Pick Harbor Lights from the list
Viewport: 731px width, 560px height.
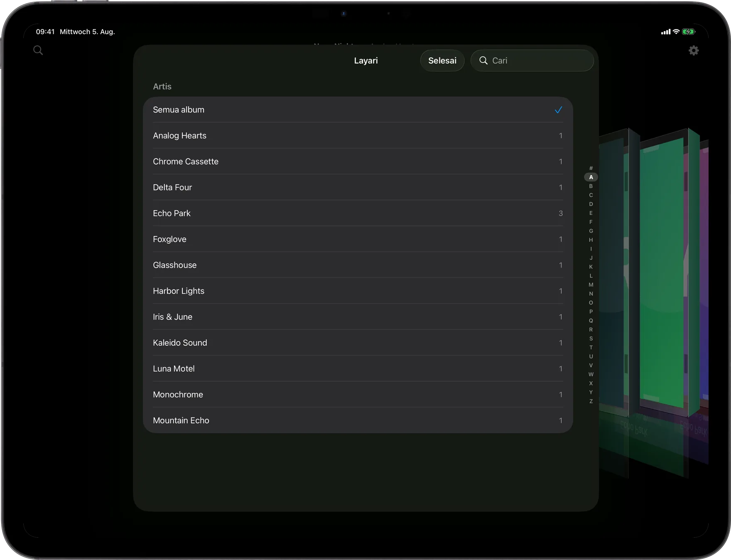tap(358, 291)
